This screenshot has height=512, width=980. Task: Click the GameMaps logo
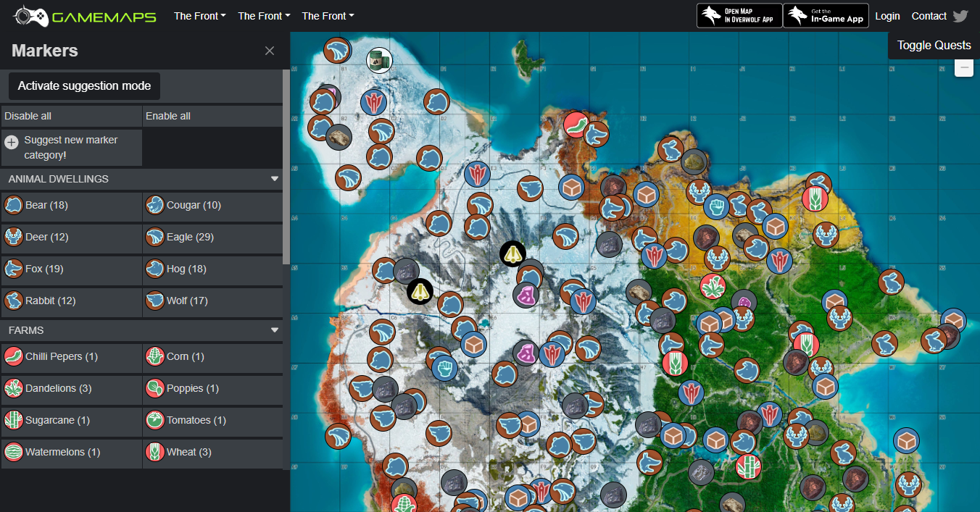pos(86,16)
